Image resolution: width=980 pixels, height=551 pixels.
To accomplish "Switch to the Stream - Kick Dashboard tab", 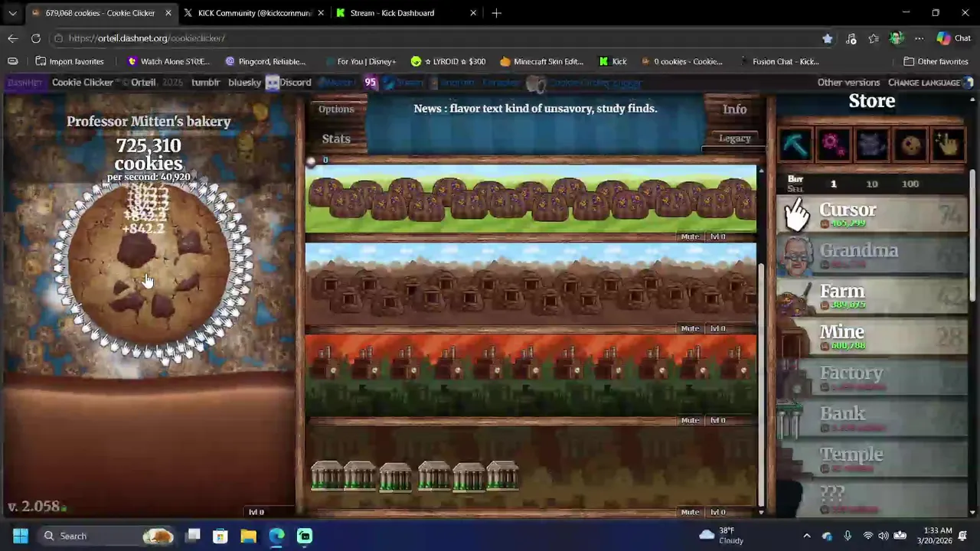I will point(407,13).
